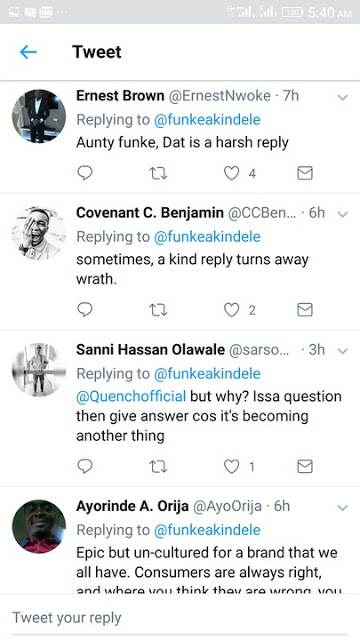Go back using the blue arrow
Screen dimensions: 360x640
[x=28, y=52]
